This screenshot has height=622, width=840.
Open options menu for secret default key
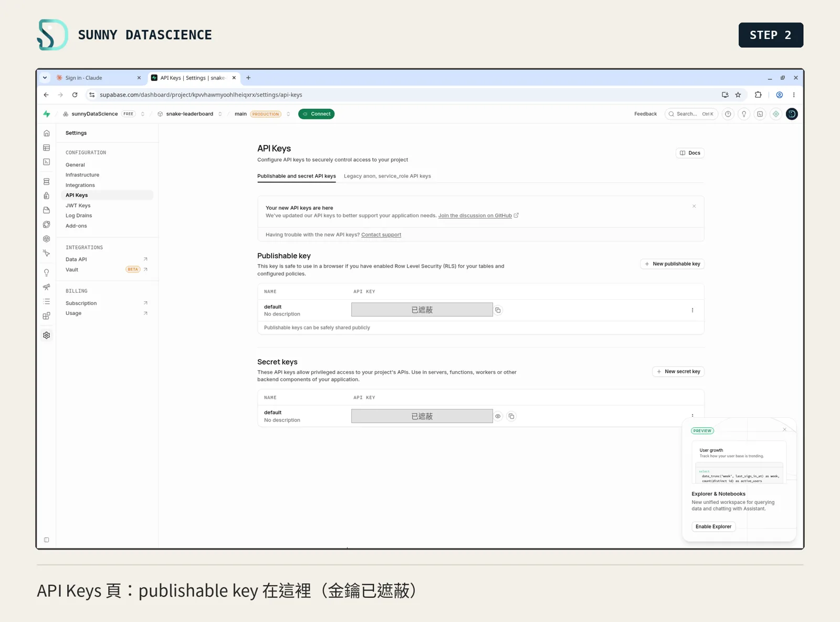692,415
